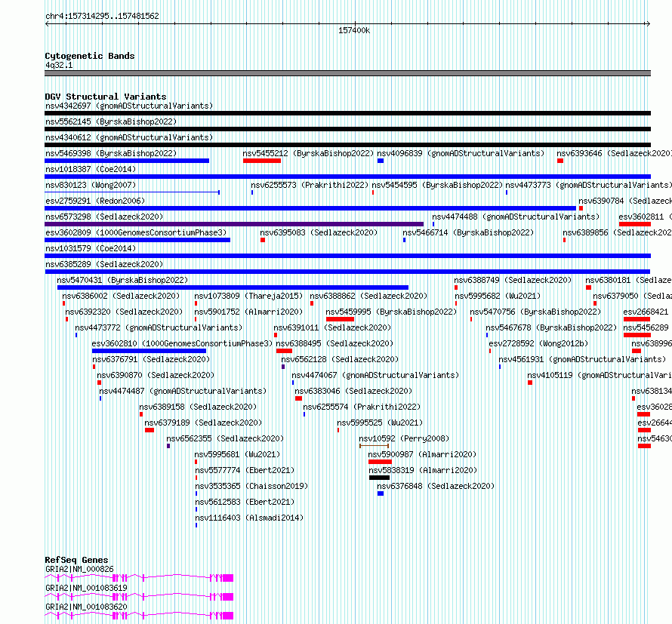Image resolution: width=672 pixels, height=624 pixels.
Task: Click nsv6386002 Sedlazeck2020 label
Action: [121, 296]
